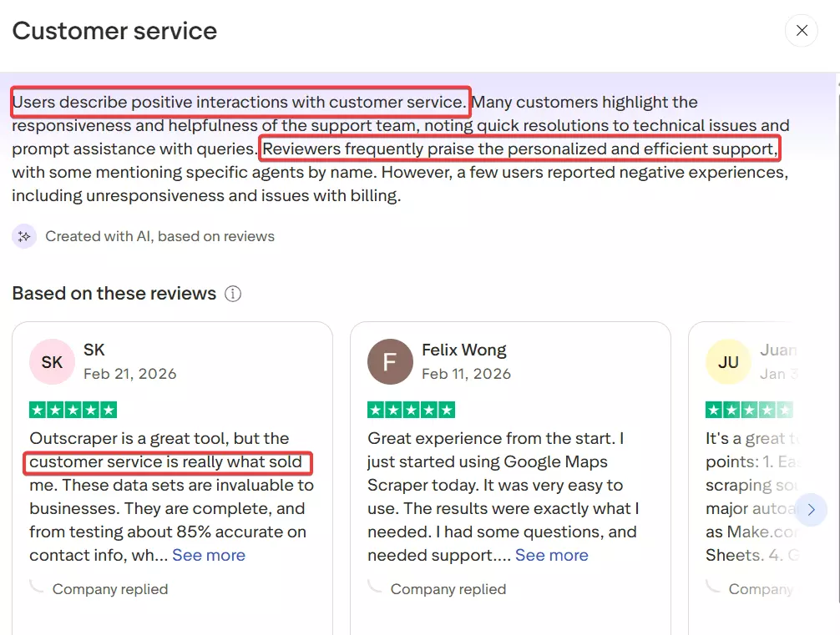This screenshot has height=635, width=840.
Task: Click the "Created with AI" sparkle icon
Action: coord(24,236)
